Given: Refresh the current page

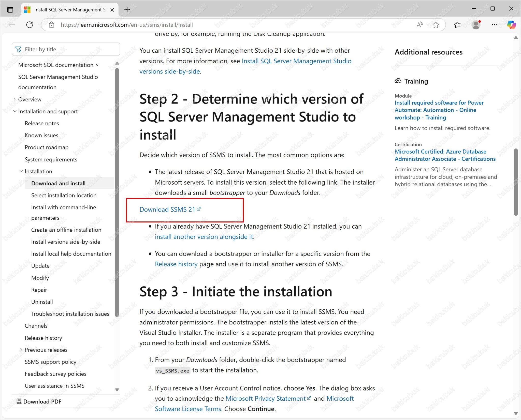Looking at the screenshot, I should (30, 25).
